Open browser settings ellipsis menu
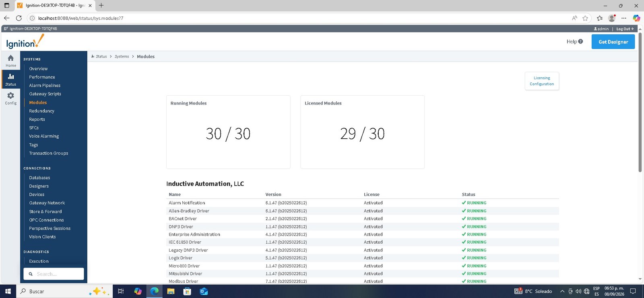644x298 pixels. (x=624, y=18)
